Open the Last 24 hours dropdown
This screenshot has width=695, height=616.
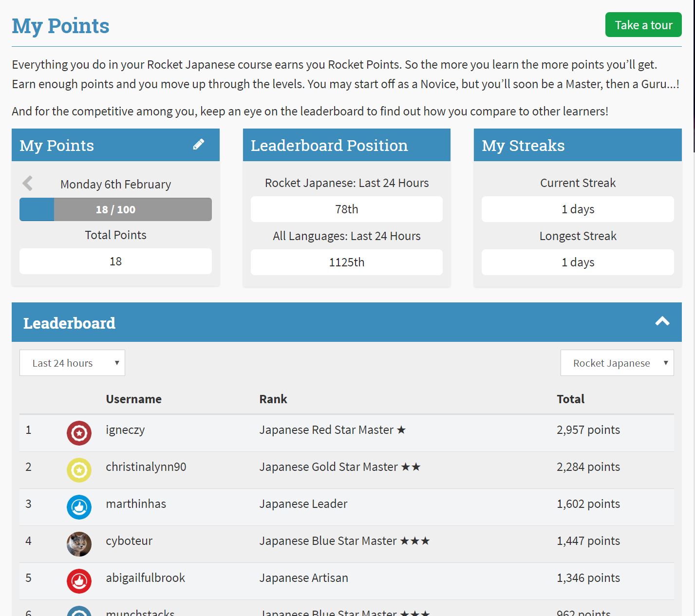tap(72, 363)
